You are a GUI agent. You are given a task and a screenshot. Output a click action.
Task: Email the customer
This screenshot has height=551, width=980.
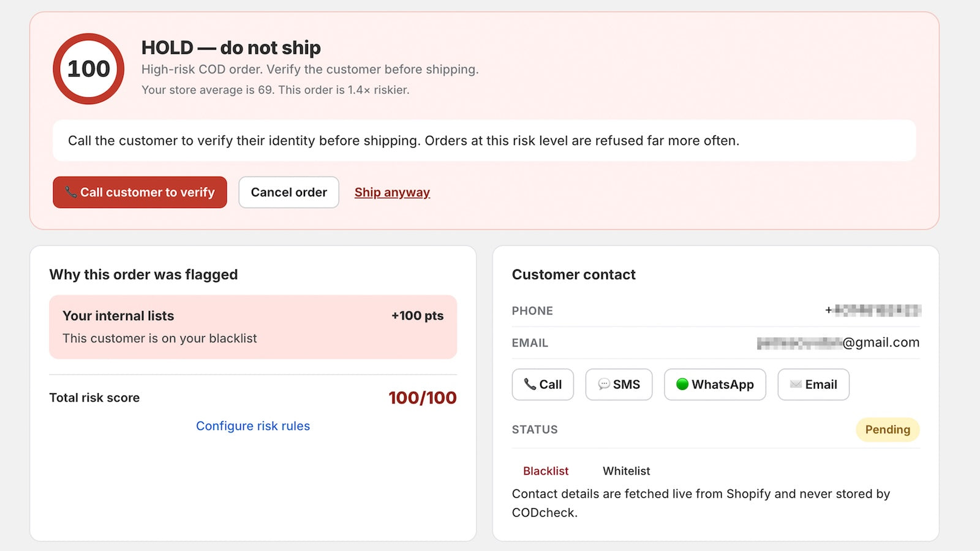pos(813,384)
